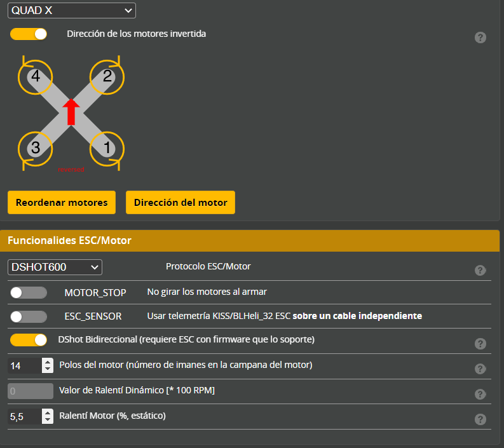Click Reordenar motores button
The height and width of the screenshot is (448, 504).
[62, 203]
